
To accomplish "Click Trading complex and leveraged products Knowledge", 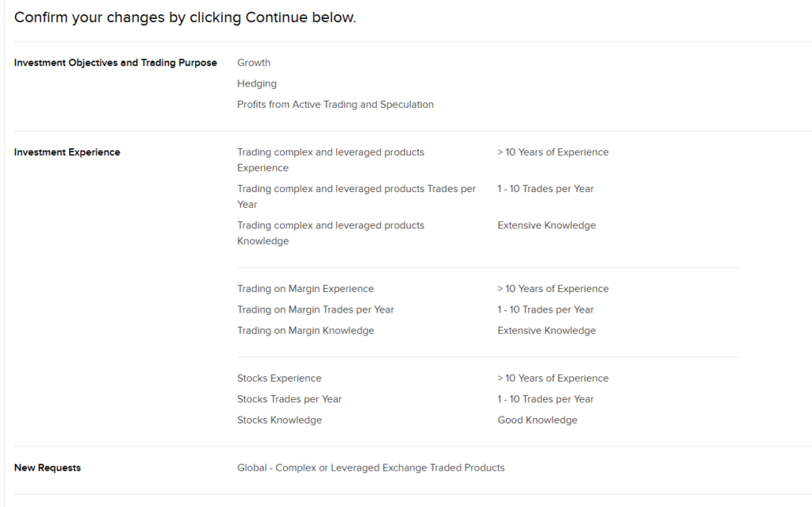I will 331,232.
